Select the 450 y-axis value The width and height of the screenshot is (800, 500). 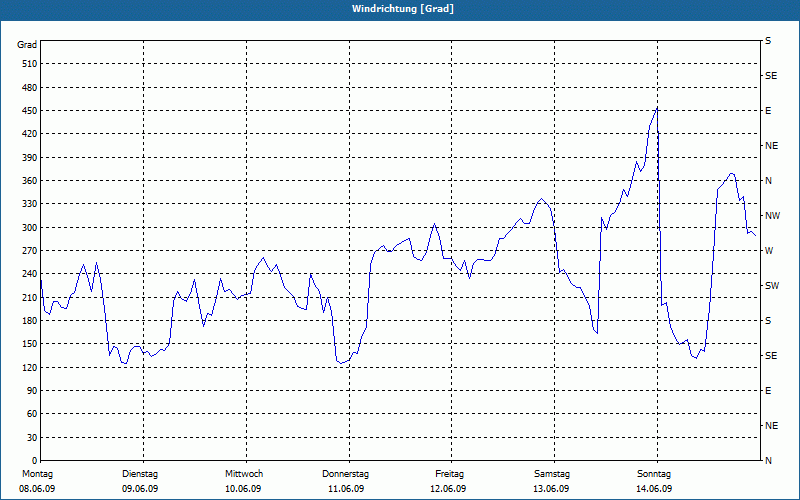pos(30,111)
